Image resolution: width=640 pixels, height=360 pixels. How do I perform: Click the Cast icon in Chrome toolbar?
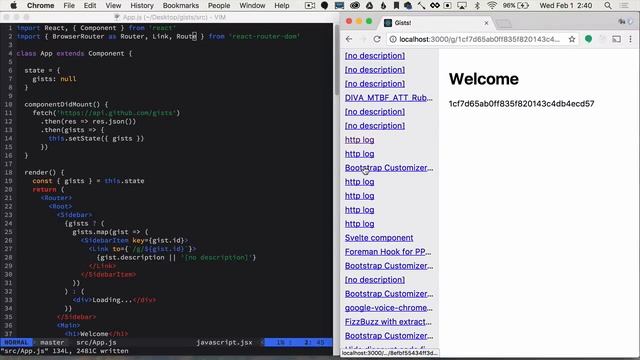[616, 39]
